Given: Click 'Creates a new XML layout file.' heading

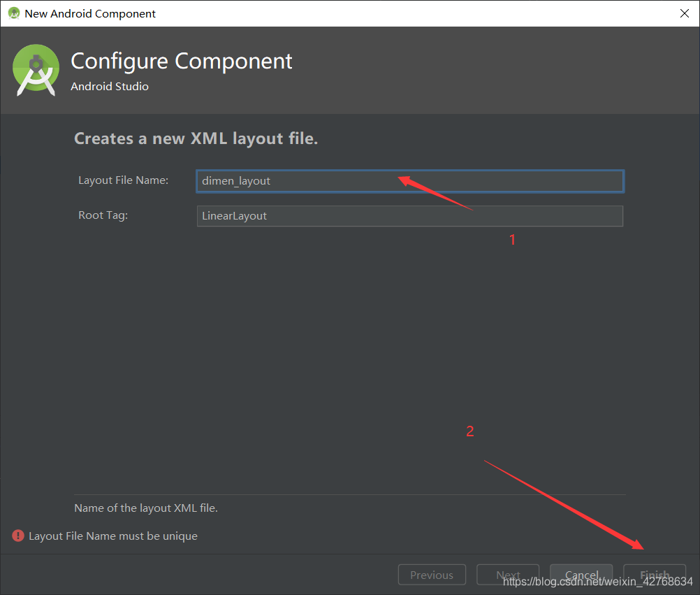Looking at the screenshot, I should [x=196, y=138].
